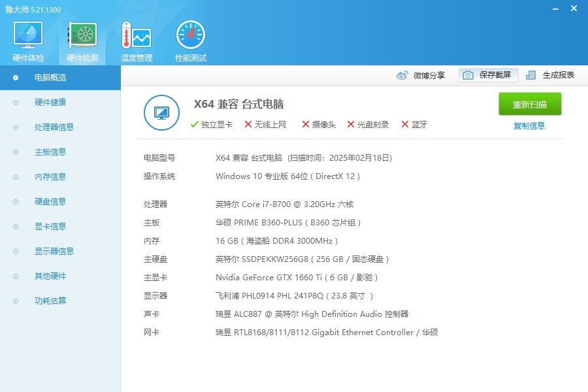Click the 无线上网 feature label
Image resolution: width=588 pixels, height=392 pixels.
click(270, 125)
